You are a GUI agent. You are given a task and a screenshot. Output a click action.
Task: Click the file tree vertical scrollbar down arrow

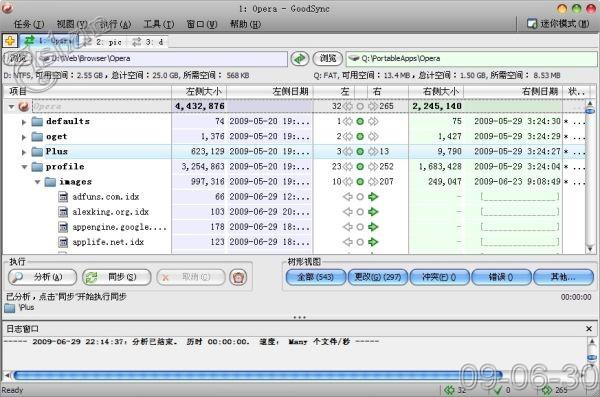tap(590, 249)
